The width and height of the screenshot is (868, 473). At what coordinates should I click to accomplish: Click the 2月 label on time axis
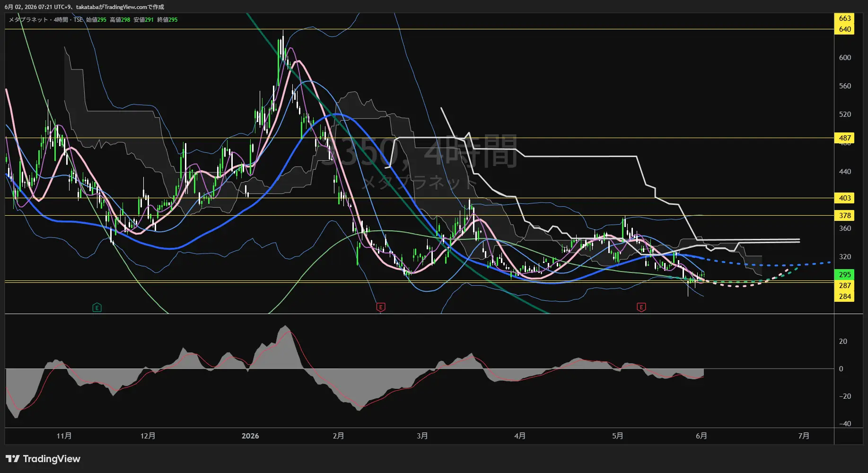338,436
